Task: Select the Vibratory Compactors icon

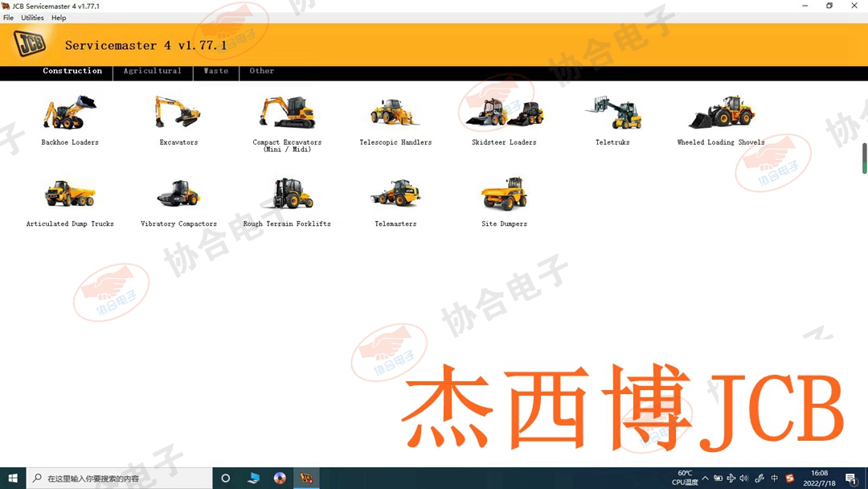Action: [x=178, y=193]
